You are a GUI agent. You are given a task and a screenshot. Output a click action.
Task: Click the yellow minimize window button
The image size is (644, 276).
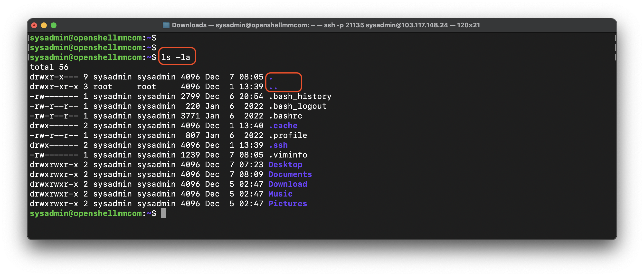pyautogui.click(x=44, y=25)
